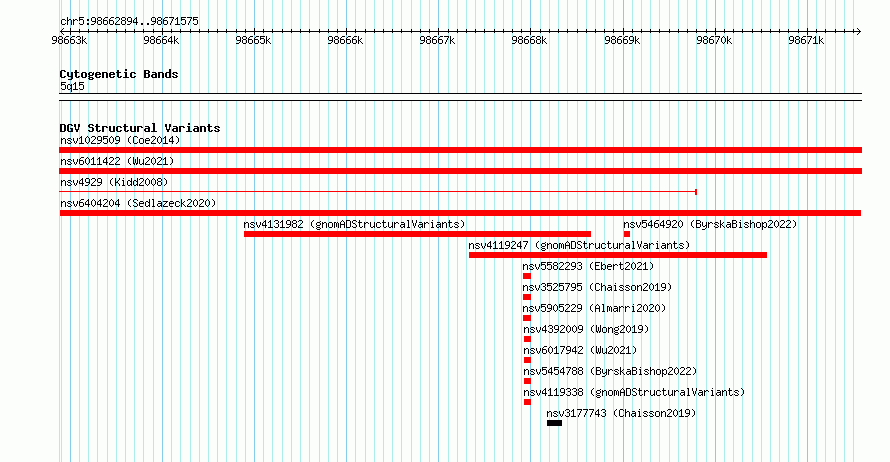Viewport: 890px width, 462px height.
Task: Click the chr5:98662894..98671575 coordinates text
Action: [x=129, y=22]
